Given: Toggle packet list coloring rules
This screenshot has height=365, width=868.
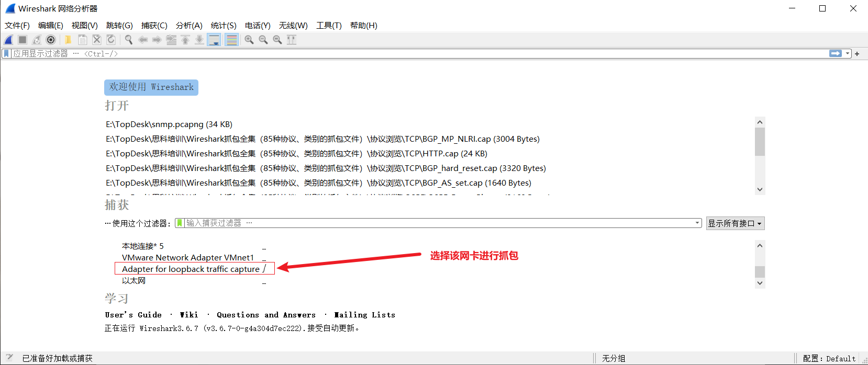Looking at the screenshot, I should (231, 40).
